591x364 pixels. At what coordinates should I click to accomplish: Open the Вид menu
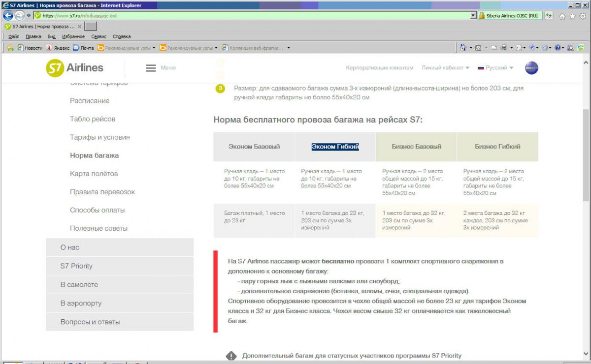52,36
